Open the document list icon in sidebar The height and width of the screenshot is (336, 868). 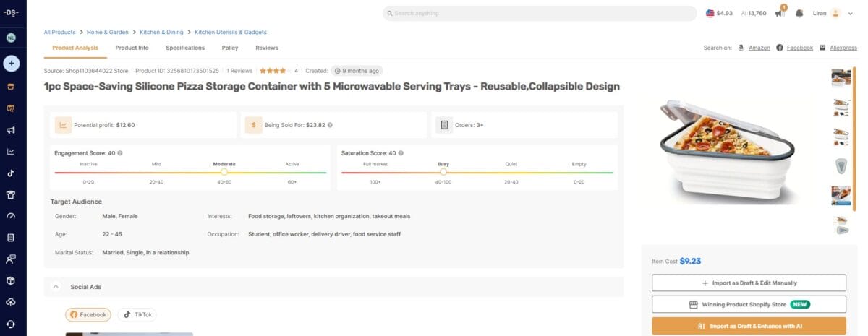[x=11, y=237]
